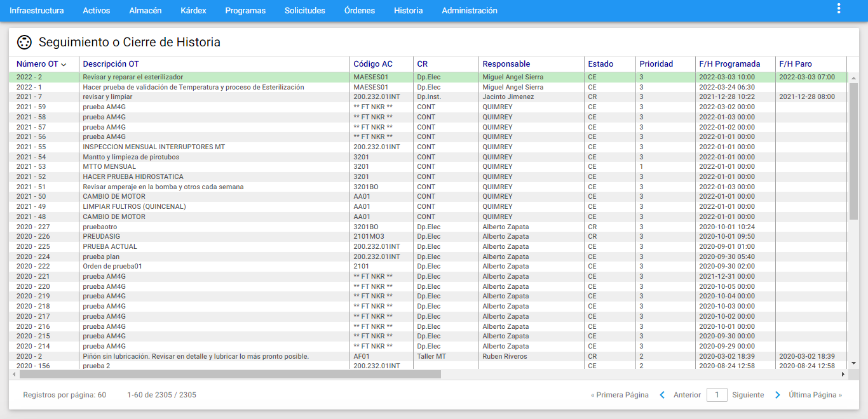Screen dimensions: 868x419
Task: Go to the next page using the right chevron
Action: [x=778, y=395]
